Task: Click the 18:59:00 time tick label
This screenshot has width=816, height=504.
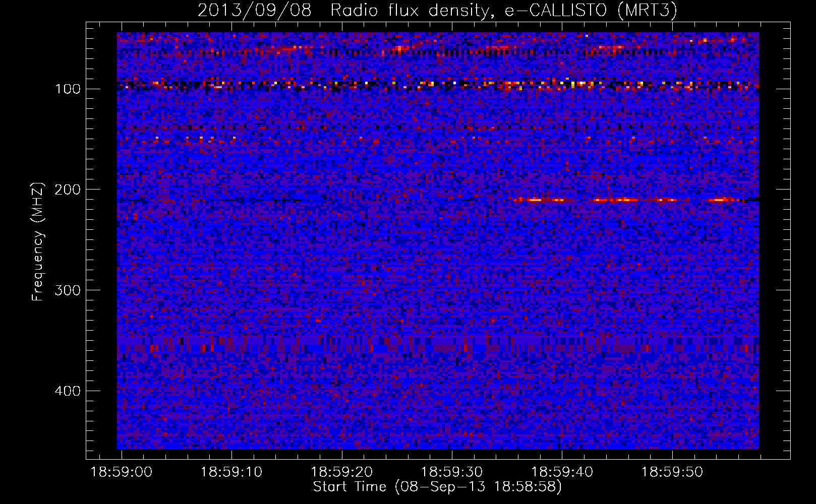Action: [x=121, y=472]
